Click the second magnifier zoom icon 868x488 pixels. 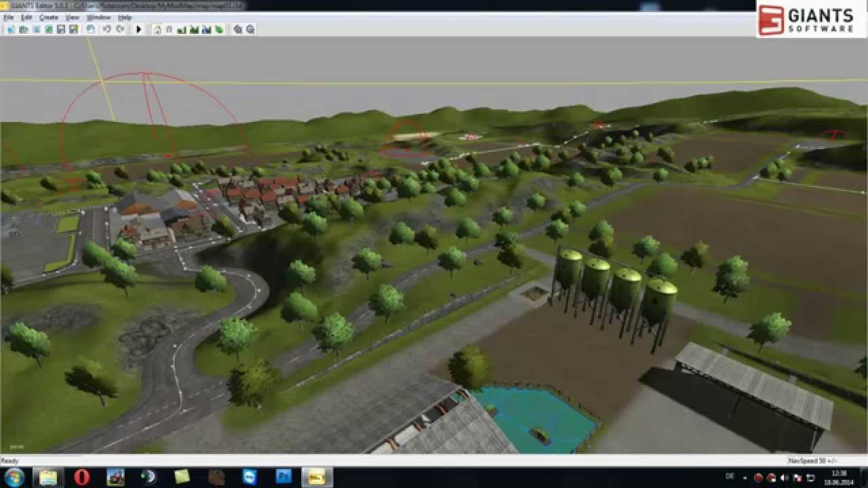tap(250, 29)
